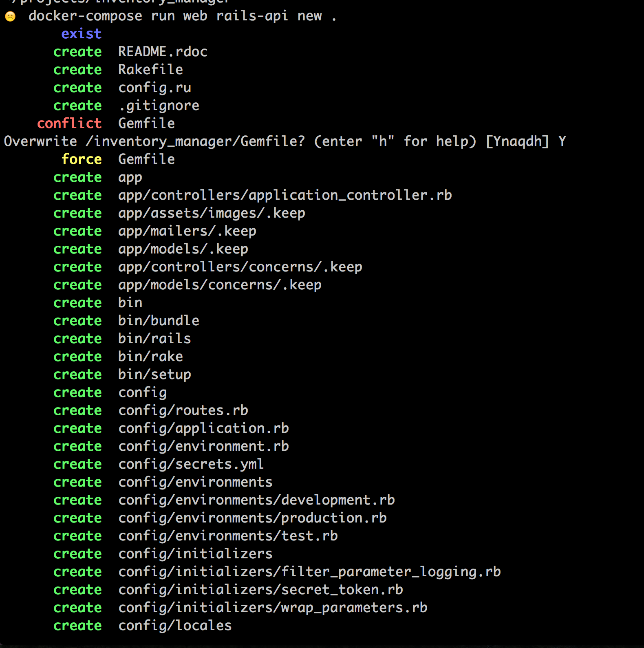Click the application_controller.rb path
This screenshot has height=648, width=644.
285,195
